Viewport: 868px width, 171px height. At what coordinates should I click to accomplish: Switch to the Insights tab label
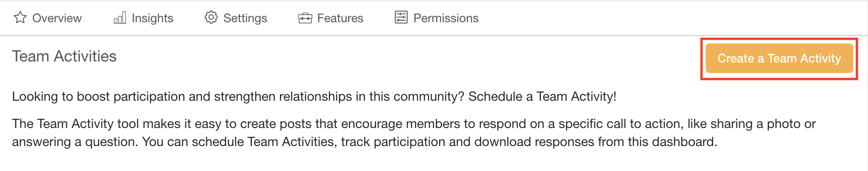153,18
